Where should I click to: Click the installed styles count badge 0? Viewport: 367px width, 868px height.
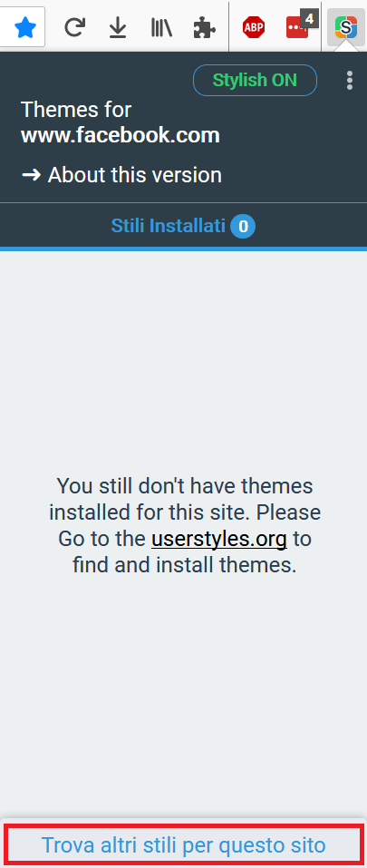click(243, 227)
